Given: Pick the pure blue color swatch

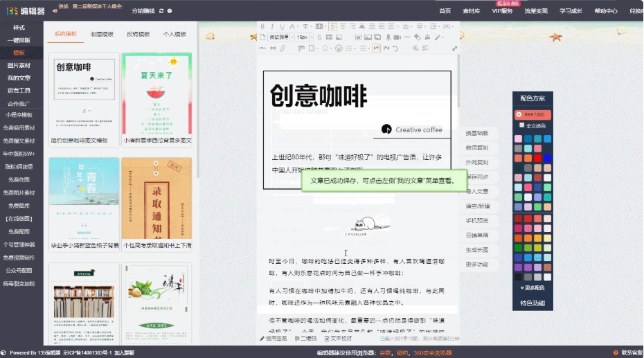Looking at the screenshot, I should (548, 158).
